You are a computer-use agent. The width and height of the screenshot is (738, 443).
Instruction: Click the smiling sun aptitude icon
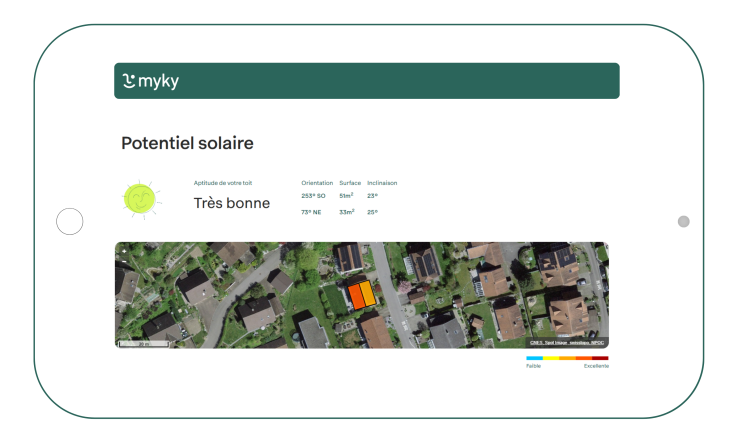[x=140, y=199]
